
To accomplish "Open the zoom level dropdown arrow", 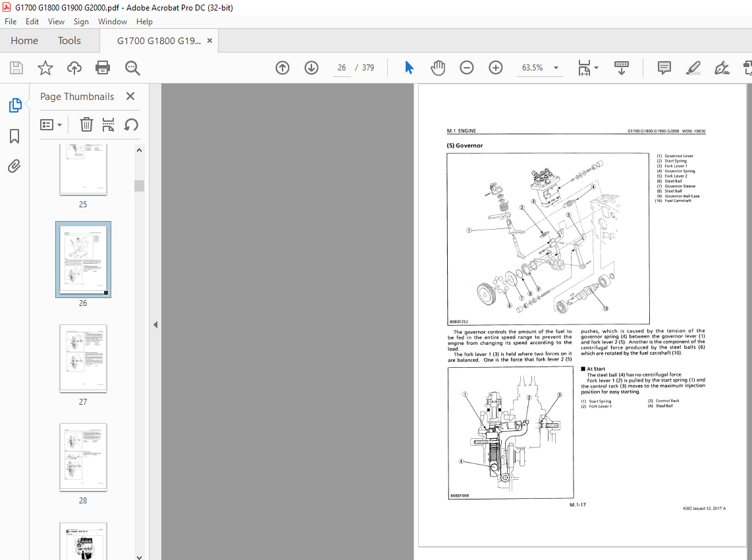I will pos(556,68).
